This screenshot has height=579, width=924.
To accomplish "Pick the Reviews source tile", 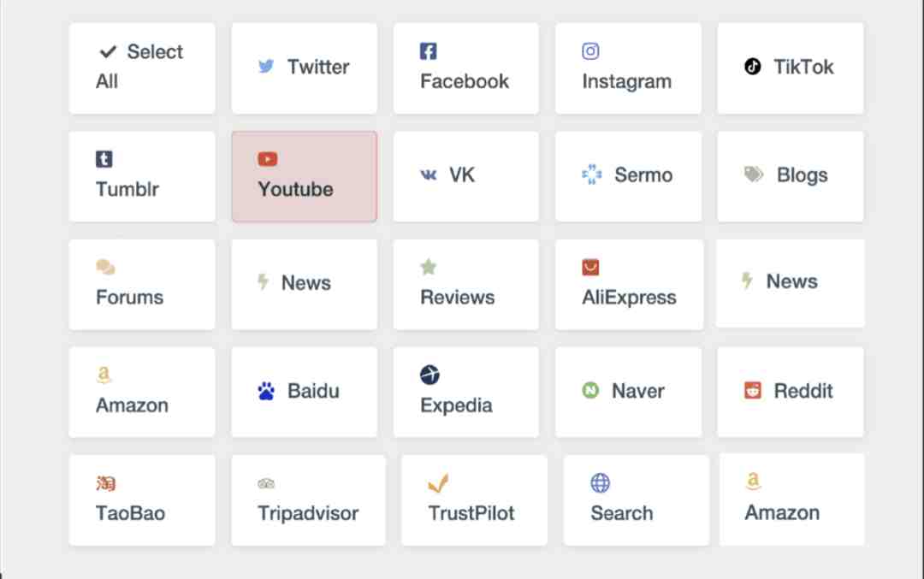I will tap(466, 285).
